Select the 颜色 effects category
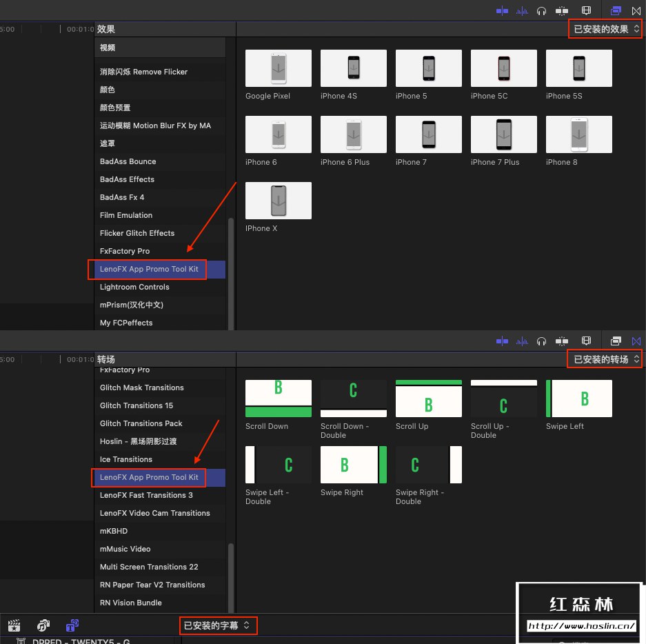 coord(160,90)
